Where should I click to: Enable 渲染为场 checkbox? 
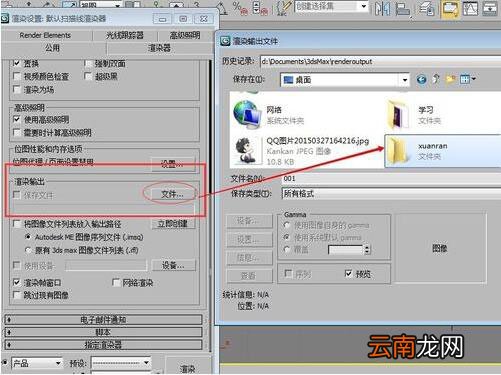pyautogui.click(x=16, y=89)
